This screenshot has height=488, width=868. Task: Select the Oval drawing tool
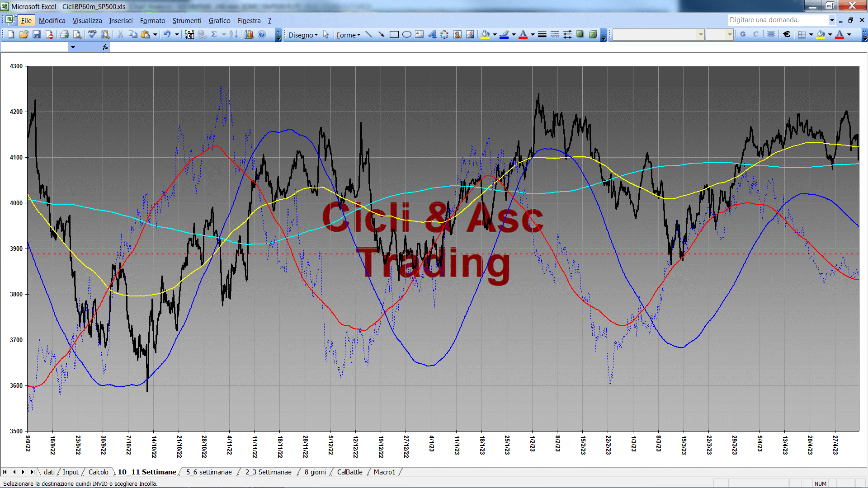tap(406, 34)
